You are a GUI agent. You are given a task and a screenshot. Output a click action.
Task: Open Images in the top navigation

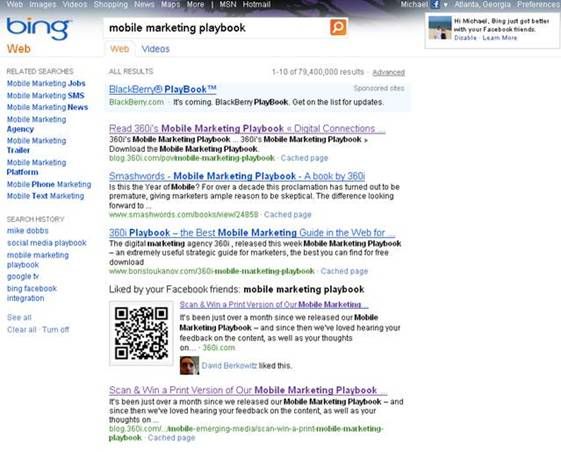pyautogui.click(x=43, y=4)
